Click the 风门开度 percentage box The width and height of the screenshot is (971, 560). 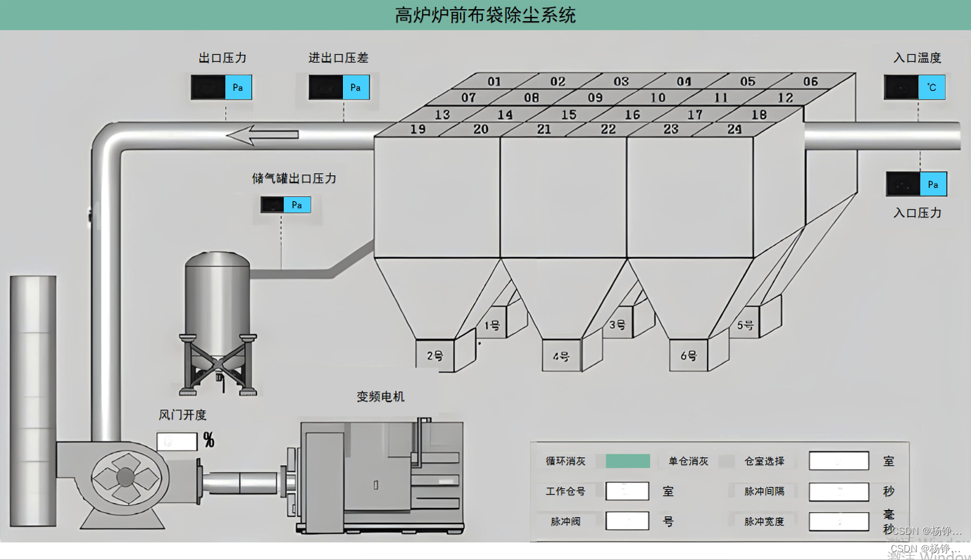178,440
